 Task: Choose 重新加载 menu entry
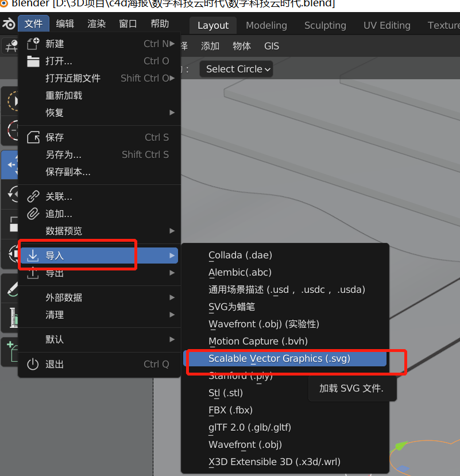98,96
